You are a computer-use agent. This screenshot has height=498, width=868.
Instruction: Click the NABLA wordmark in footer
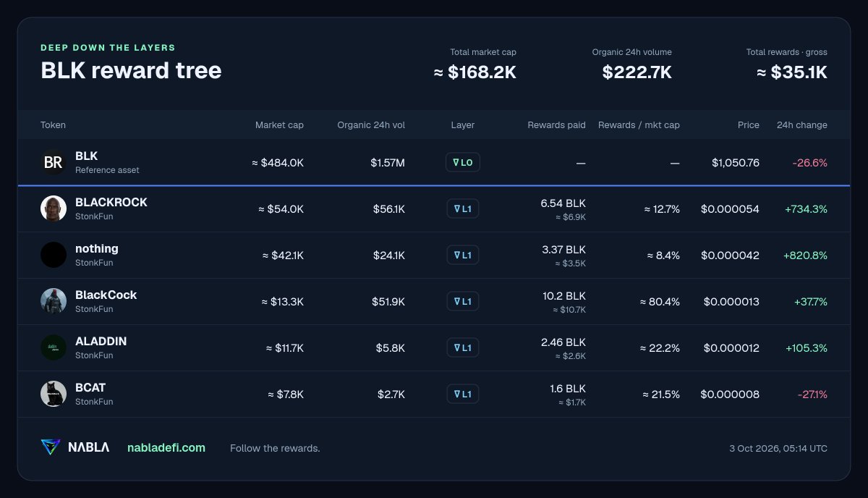point(89,448)
